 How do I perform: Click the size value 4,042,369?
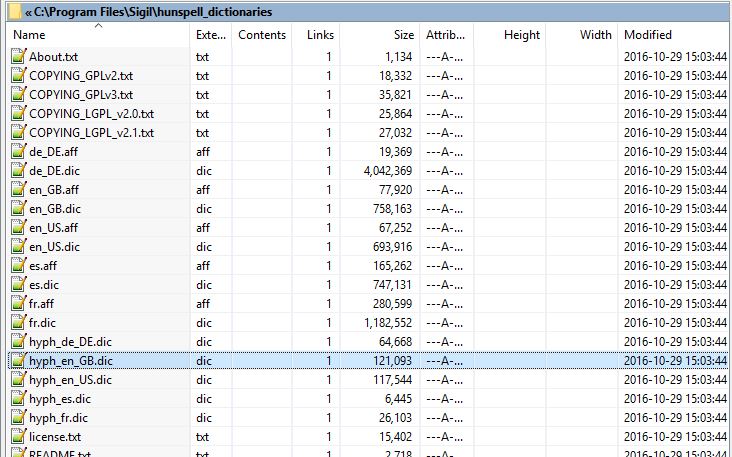(x=388, y=171)
